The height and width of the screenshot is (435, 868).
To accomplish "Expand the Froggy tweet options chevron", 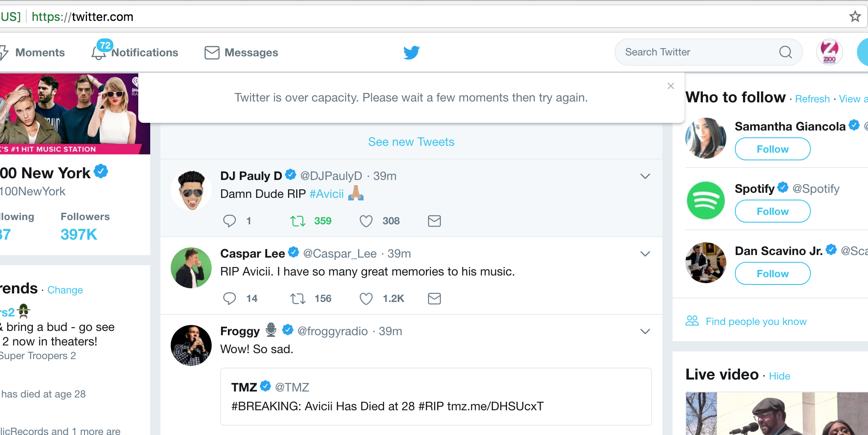I will pyautogui.click(x=645, y=331).
